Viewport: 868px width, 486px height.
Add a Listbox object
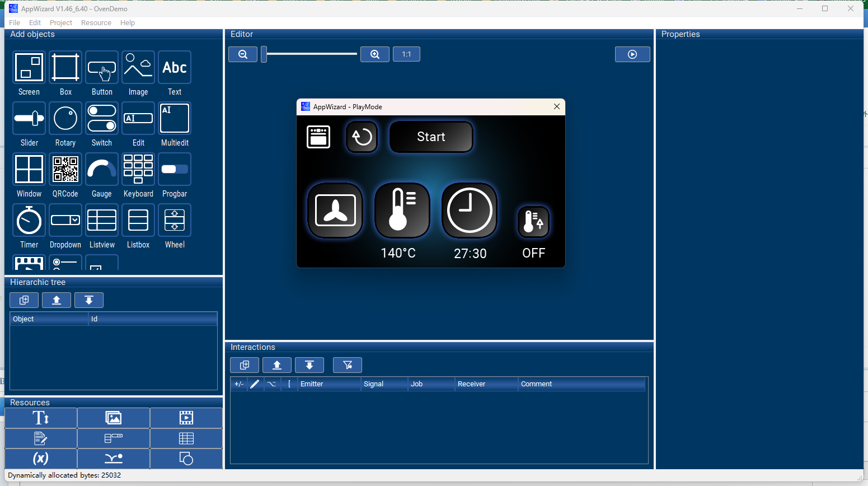coord(138,220)
